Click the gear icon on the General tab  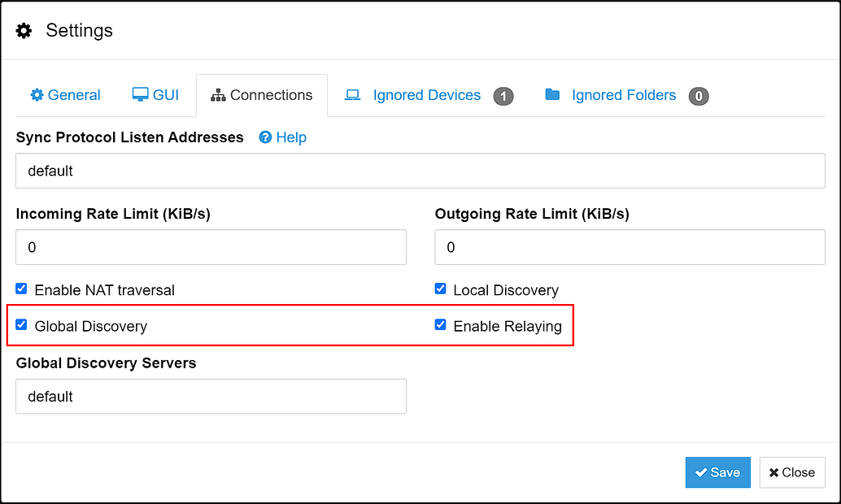pos(37,95)
